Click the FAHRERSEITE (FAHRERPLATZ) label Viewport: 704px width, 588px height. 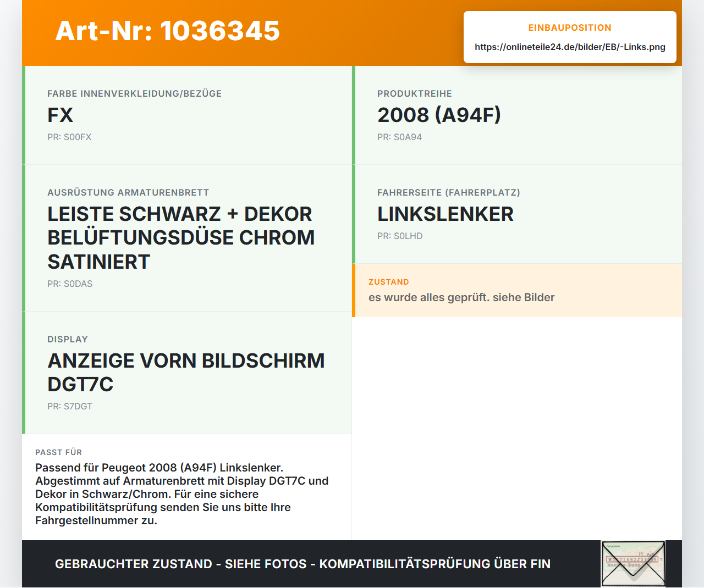pyautogui.click(x=449, y=192)
